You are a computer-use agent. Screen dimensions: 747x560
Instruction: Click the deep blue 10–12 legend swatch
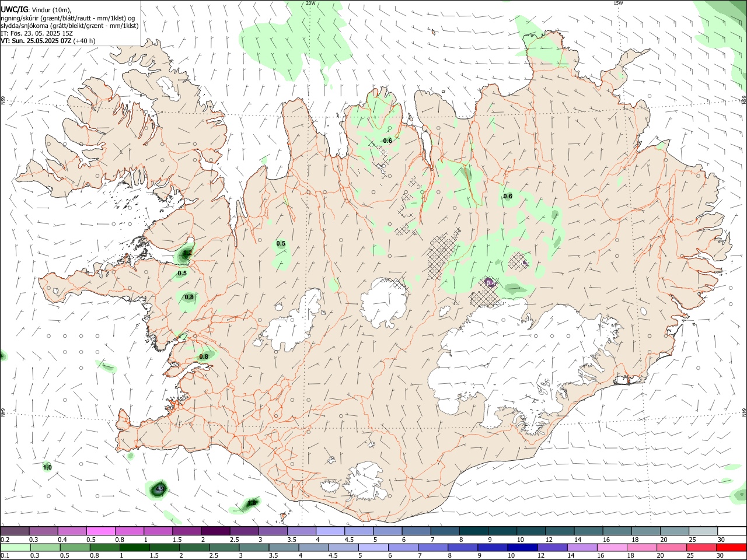[x=522, y=547]
